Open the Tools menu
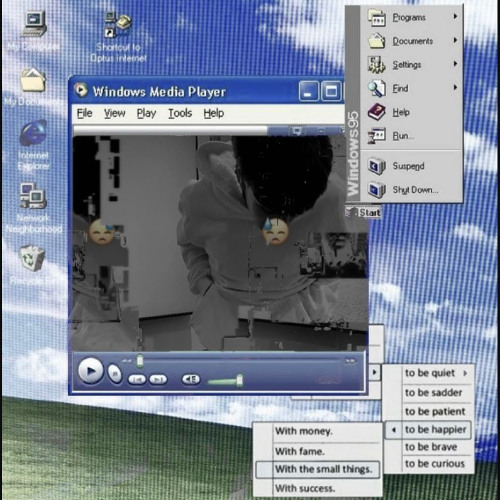Image resolution: width=500 pixels, height=500 pixels. click(180, 113)
